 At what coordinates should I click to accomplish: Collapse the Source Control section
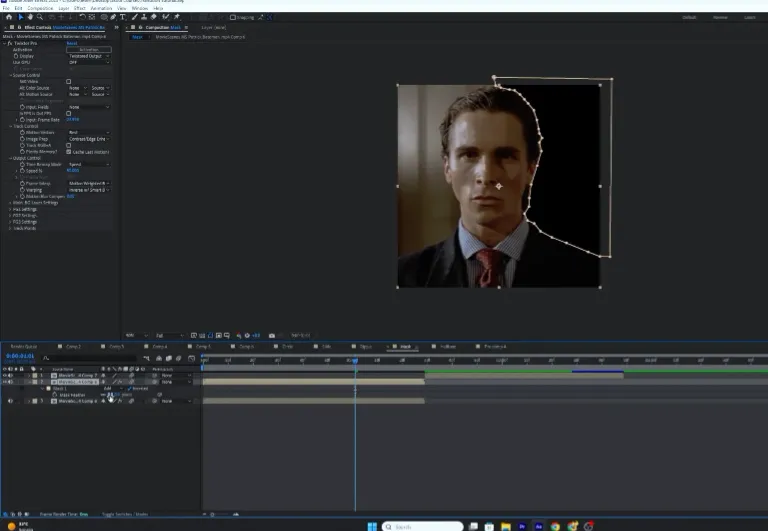[x=10, y=75]
